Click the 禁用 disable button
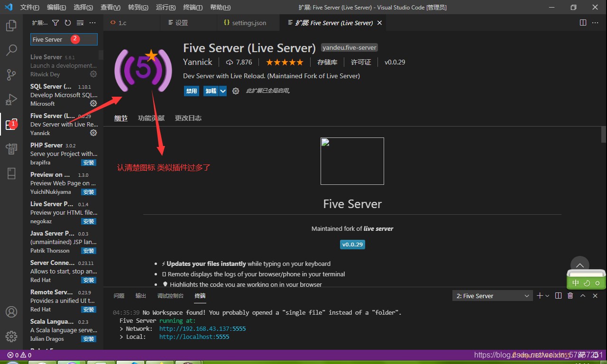The image size is (607, 364). pos(192,91)
